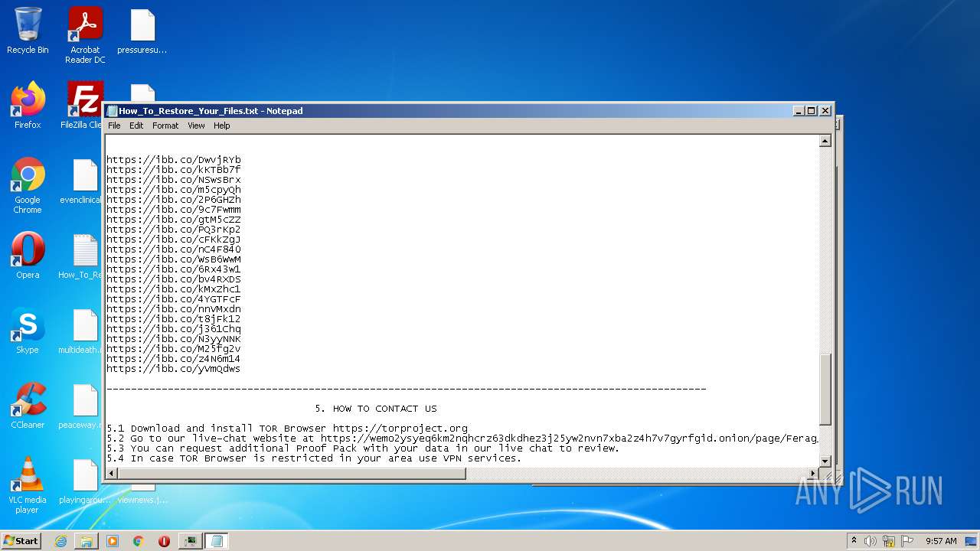
Task: Click the Notepad title bar icon
Action: click(112, 111)
